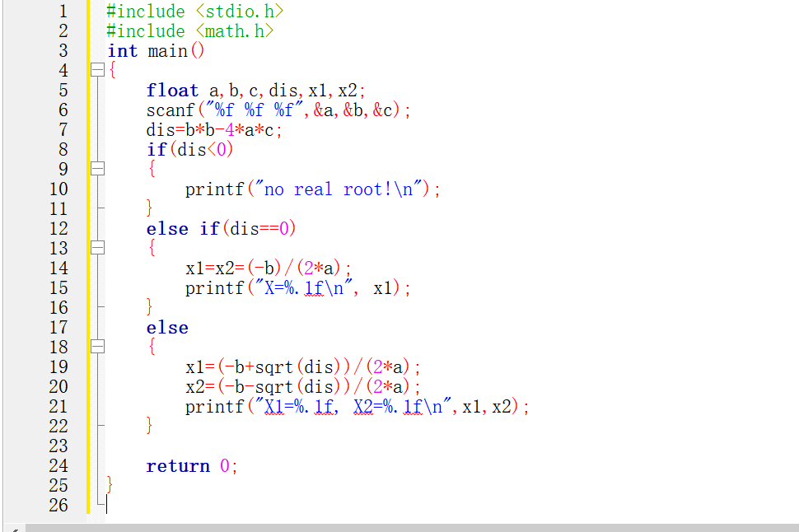799x532 pixels.
Task: Click the 'return' keyword
Action: [x=178, y=466]
